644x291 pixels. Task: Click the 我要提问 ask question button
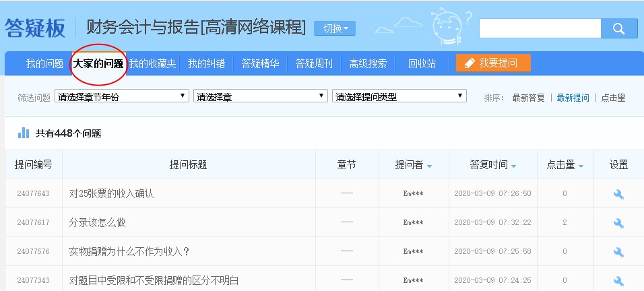(493, 63)
